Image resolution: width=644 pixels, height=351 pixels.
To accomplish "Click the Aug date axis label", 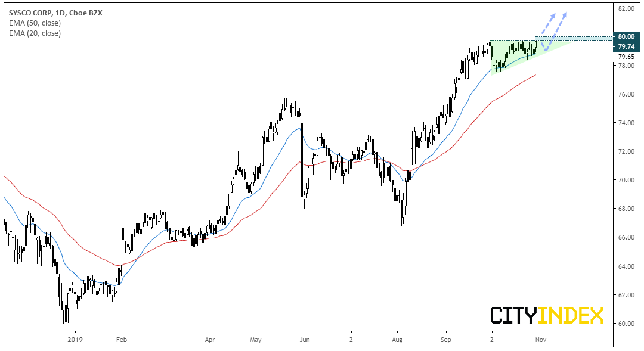I will coord(397,340).
